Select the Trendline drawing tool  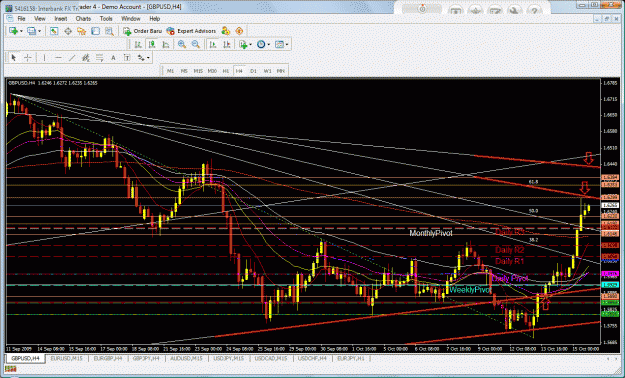[x=72, y=58]
